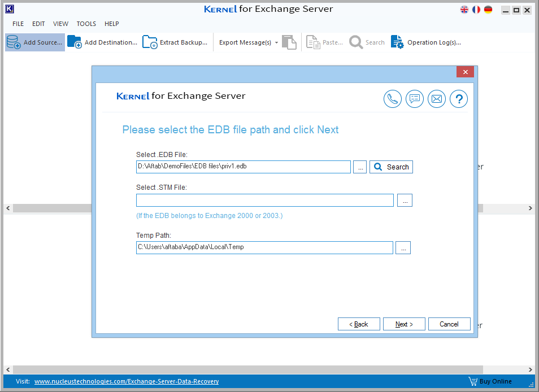539x392 pixels.
Task: Click the Cancel button
Action: (x=449, y=324)
